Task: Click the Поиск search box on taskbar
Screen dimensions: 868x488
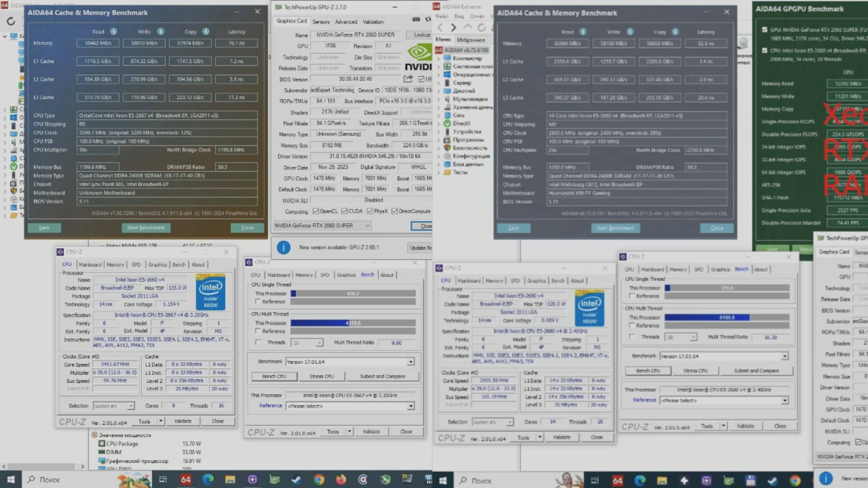Action: pos(50,480)
